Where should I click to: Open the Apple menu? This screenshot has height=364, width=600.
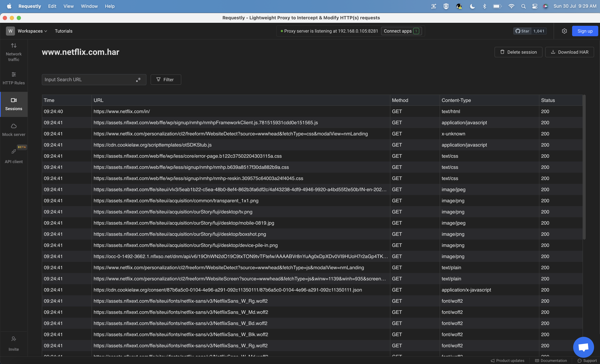(x=9, y=6)
